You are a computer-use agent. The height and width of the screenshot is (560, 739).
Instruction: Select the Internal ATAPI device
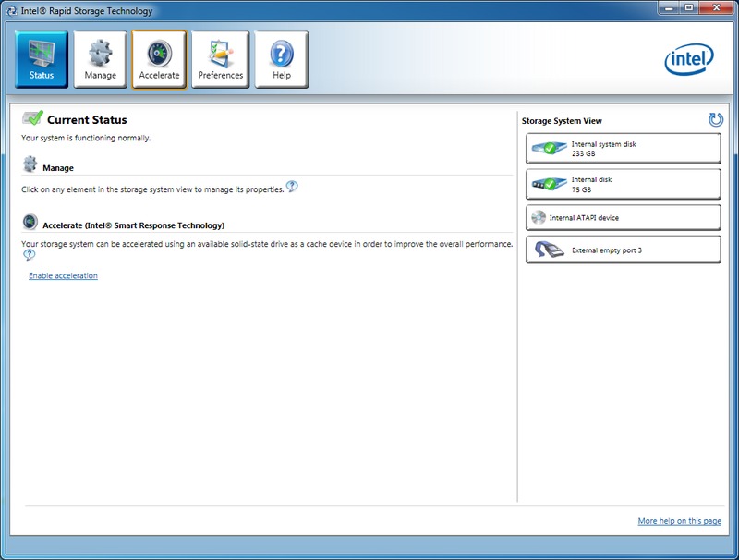[623, 218]
